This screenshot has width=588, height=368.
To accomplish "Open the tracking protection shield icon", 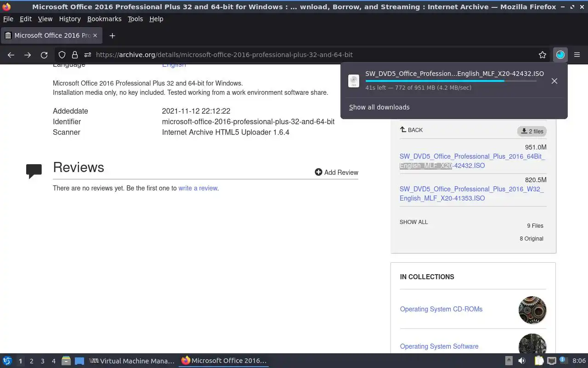I will coord(62,55).
